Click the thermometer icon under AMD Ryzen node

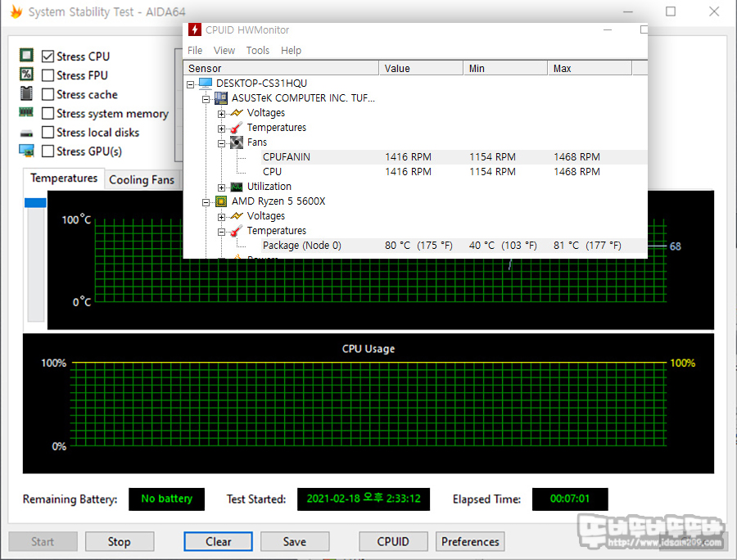(x=237, y=231)
